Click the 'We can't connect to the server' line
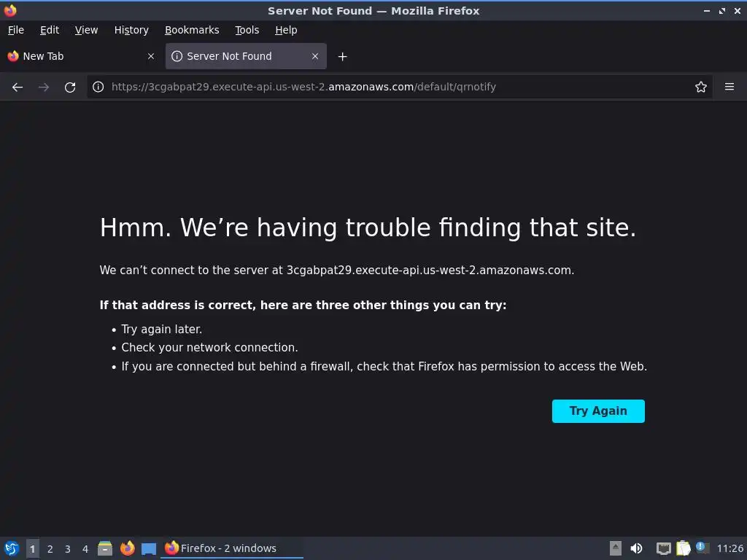Screen dimensions: 747x560 pyautogui.click(x=337, y=270)
